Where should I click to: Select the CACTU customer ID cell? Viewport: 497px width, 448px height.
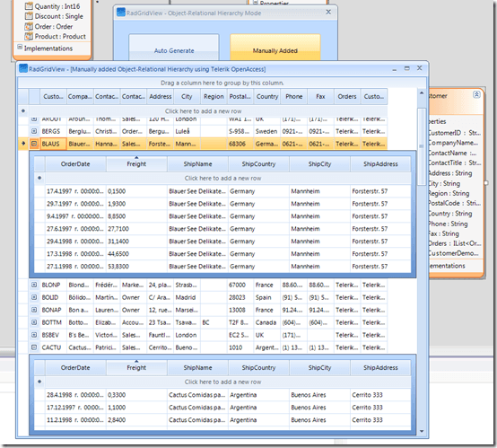pos(53,347)
